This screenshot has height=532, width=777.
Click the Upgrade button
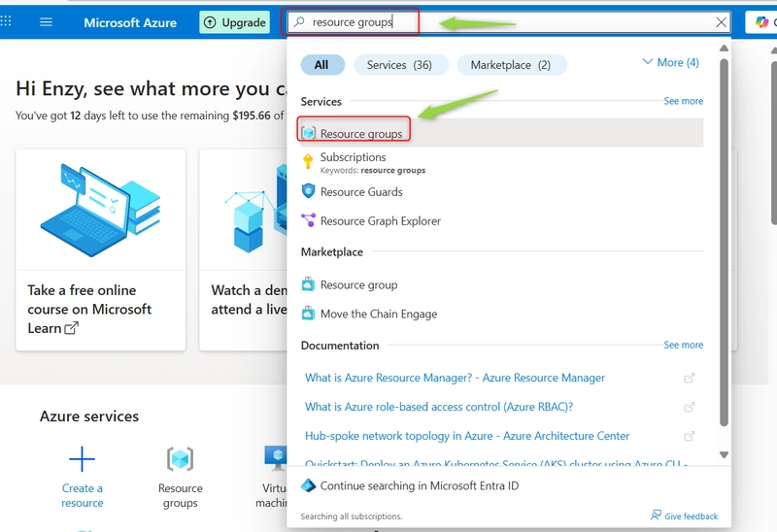(235, 22)
